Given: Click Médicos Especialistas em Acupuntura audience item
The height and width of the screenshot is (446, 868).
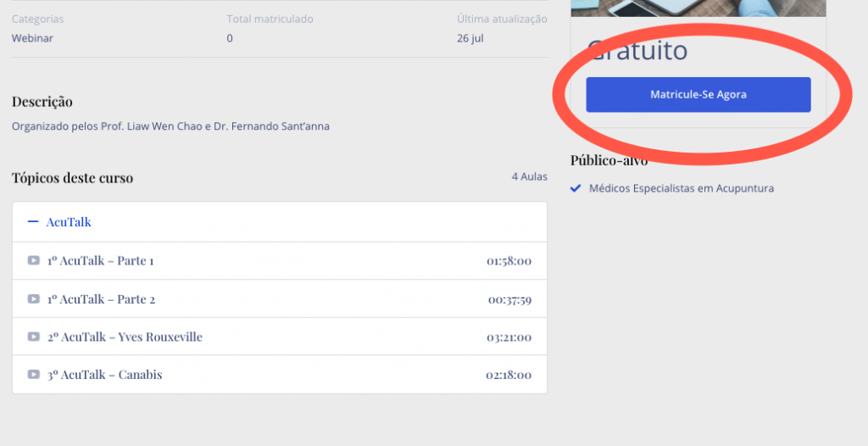Looking at the screenshot, I should click(681, 188).
